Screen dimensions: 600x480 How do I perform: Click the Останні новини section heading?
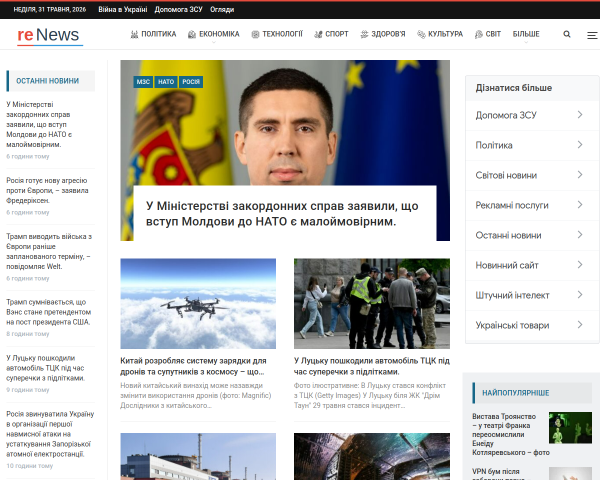pos(47,81)
